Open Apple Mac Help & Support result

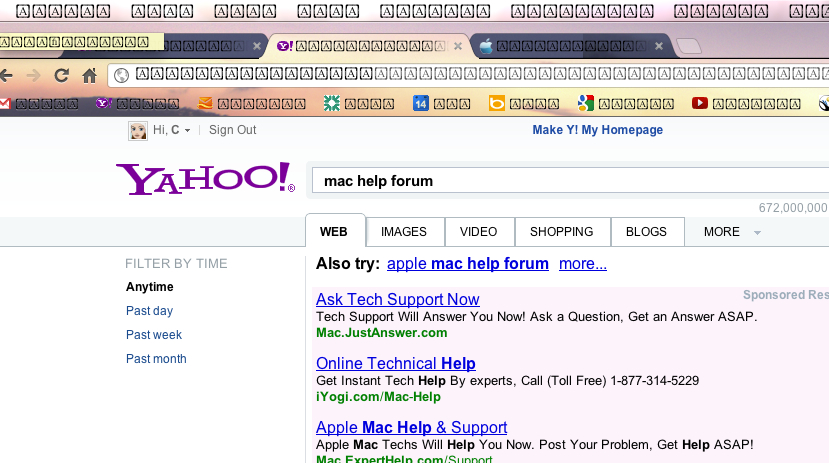click(411, 427)
